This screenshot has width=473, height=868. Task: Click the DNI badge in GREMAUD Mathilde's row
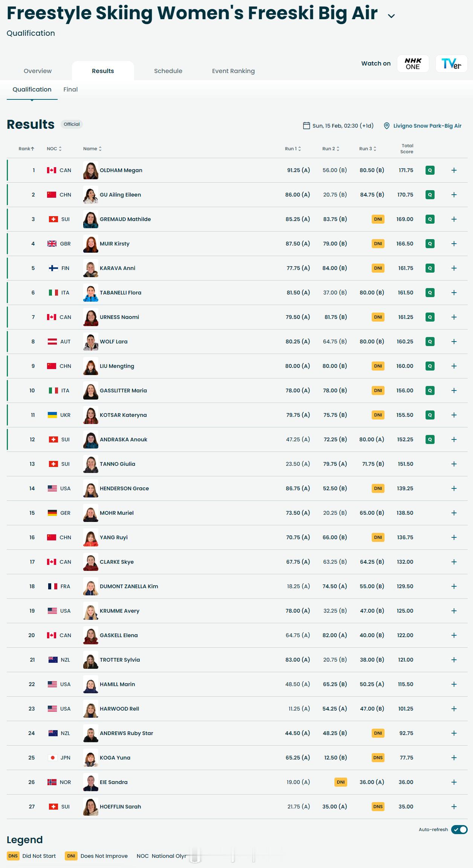pos(378,219)
